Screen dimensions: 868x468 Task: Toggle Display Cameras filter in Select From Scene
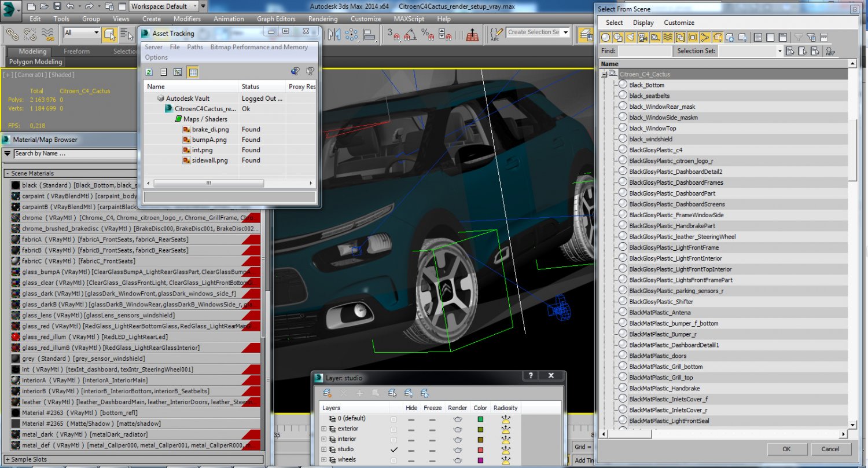point(643,38)
